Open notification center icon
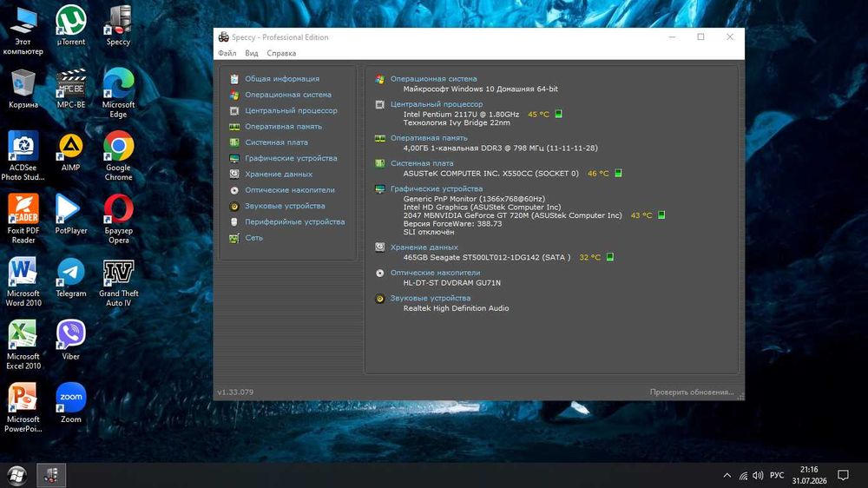The width and height of the screenshot is (868, 488). click(x=843, y=475)
